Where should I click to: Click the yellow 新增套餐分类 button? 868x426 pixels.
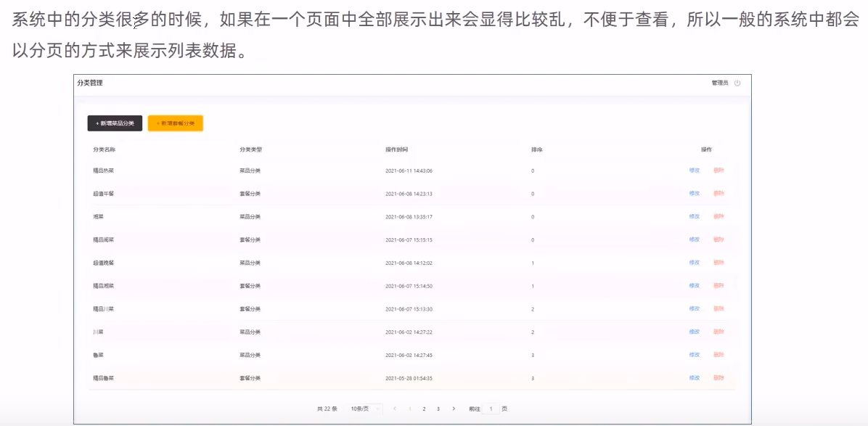176,123
